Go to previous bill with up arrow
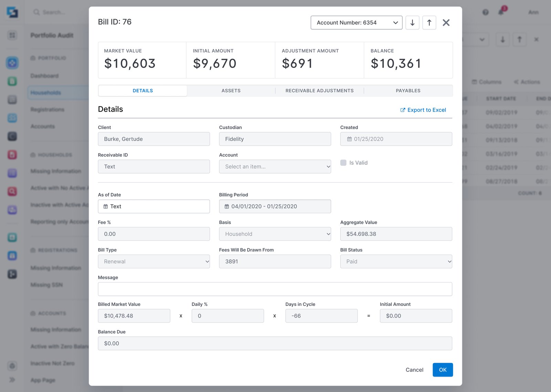This screenshot has width=551, height=392. point(429,23)
